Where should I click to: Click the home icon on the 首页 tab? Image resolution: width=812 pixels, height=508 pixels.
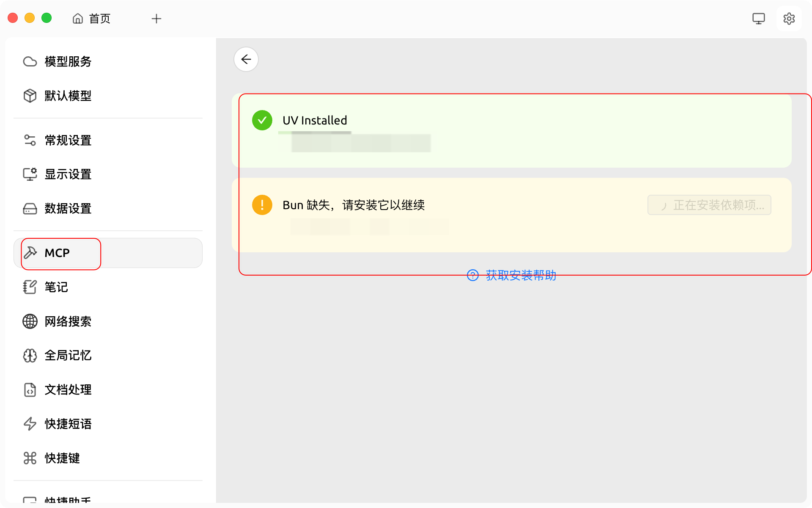[78, 19]
